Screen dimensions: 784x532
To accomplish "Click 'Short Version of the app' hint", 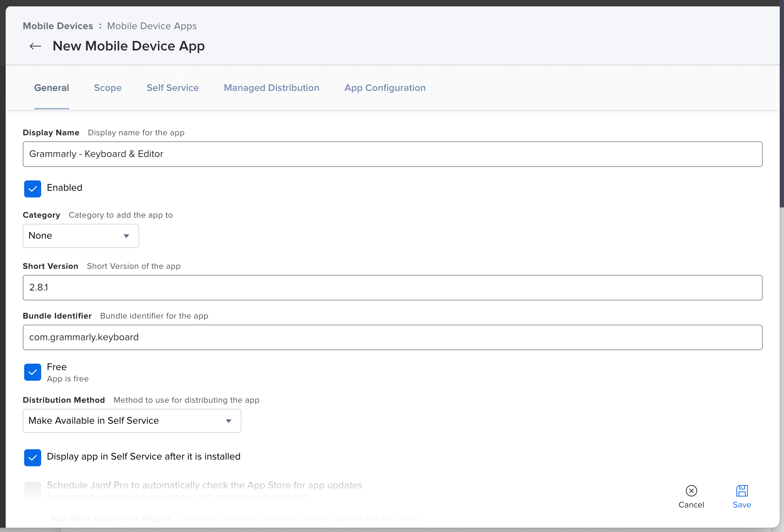I will [x=134, y=266].
